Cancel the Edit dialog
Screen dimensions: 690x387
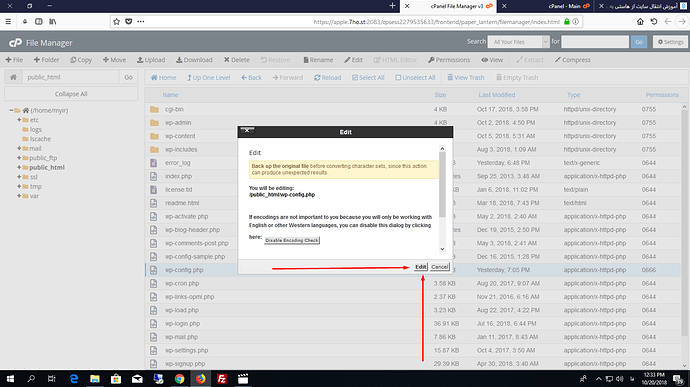[x=439, y=267]
